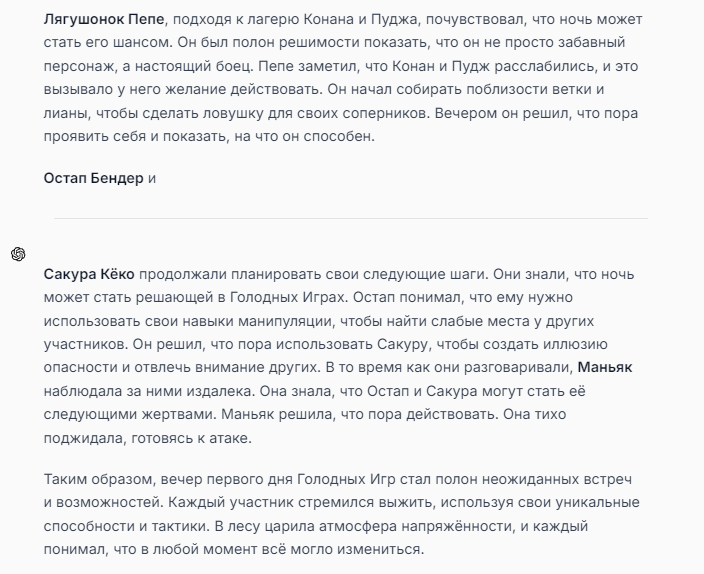Click the phrase иллюзию опасности text
Viewport: 704px width, 574px height.
click(x=576, y=344)
